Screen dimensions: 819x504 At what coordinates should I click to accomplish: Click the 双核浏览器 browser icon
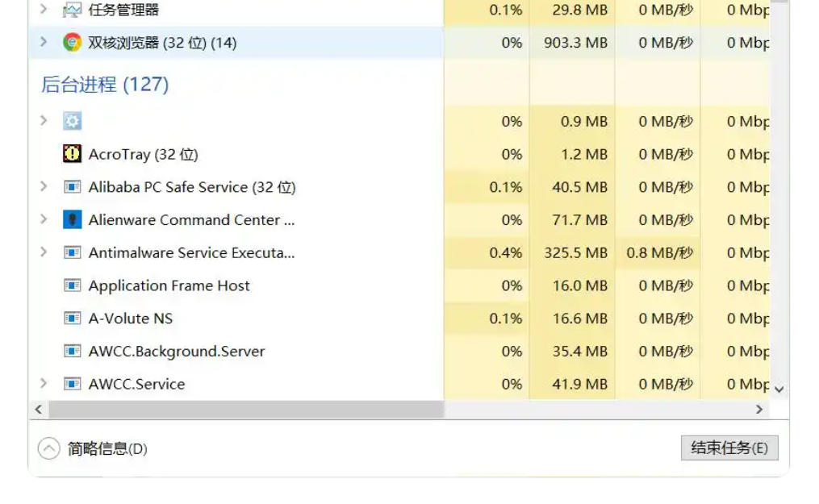pos(72,42)
